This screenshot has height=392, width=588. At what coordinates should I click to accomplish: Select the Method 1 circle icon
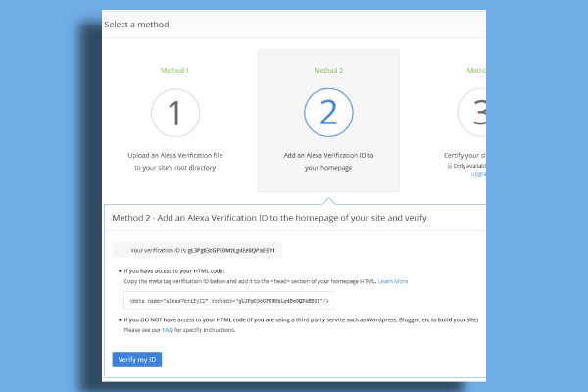point(174,114)
